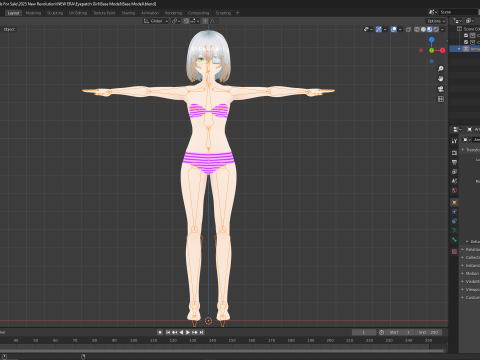Viewport: 480px width, 360px height.
Task: Toggle proportional editing icon
Action: (x=205, y=21)
